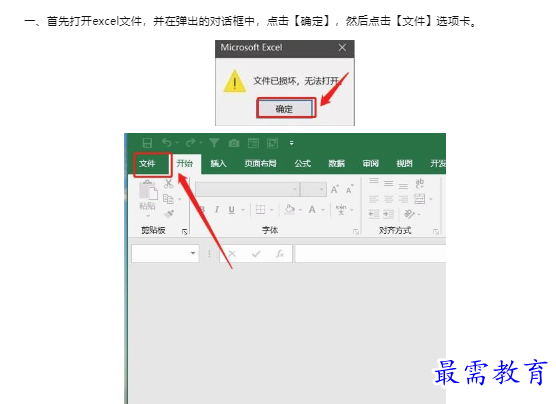Click the Wrap Text ab icon
This screenshot has width=556, height=404.
coord(419,183)
